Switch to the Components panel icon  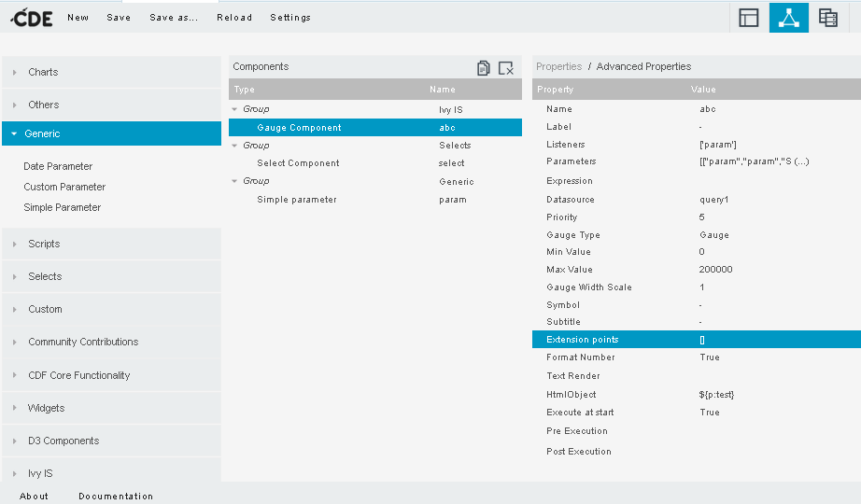coord(788,18)
